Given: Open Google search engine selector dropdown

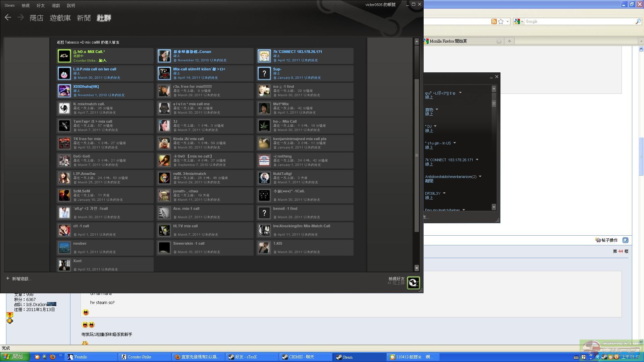Looking at the screenshot, I should (x=522, y=21).
